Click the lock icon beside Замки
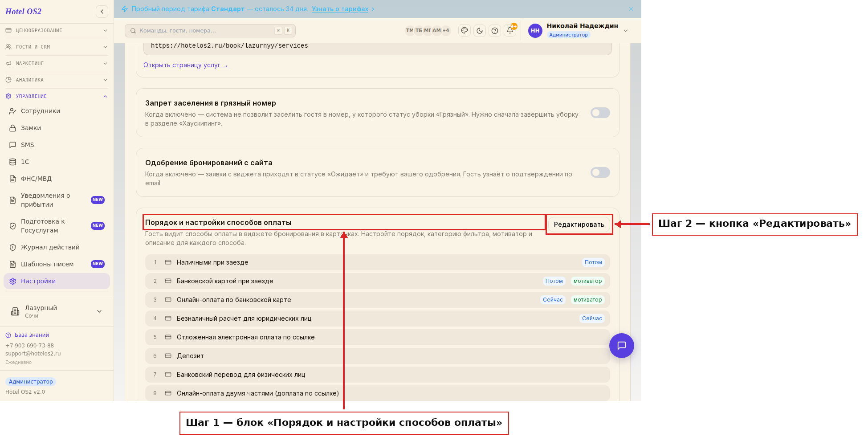This screenshot has height=445, width=868. tap(13, 128)
